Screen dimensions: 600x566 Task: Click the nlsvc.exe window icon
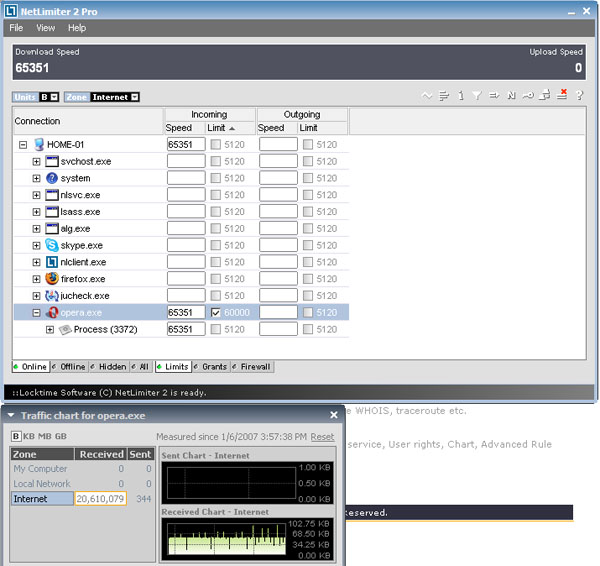coord(52,195)
